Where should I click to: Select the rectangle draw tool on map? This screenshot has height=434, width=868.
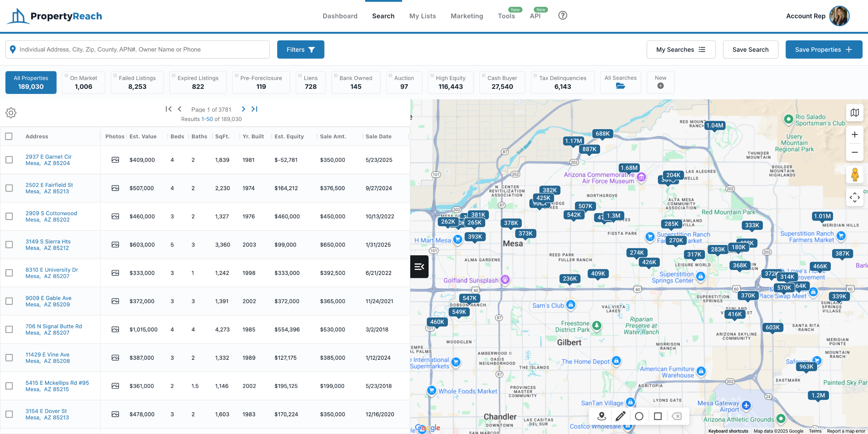[x=657, y=416]
